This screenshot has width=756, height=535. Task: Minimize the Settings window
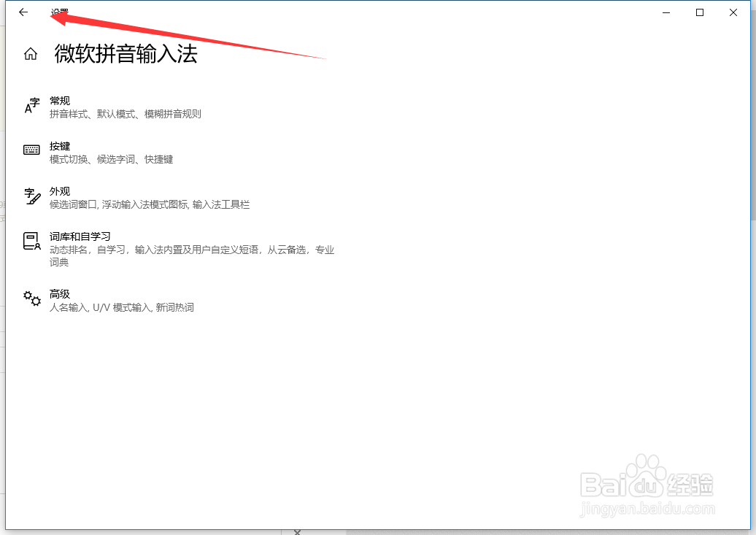[x=666, y=12]
